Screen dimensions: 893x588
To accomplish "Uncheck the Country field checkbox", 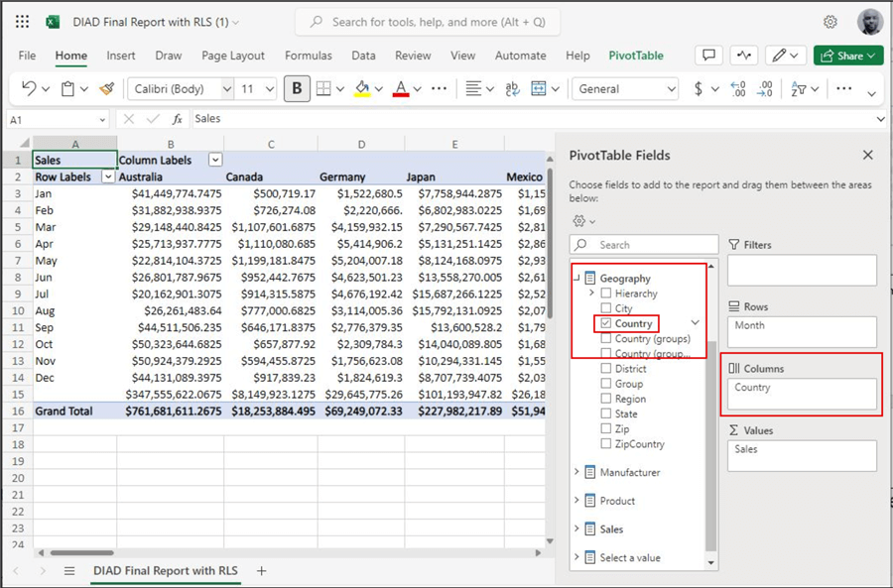I will tap(606, 323).
